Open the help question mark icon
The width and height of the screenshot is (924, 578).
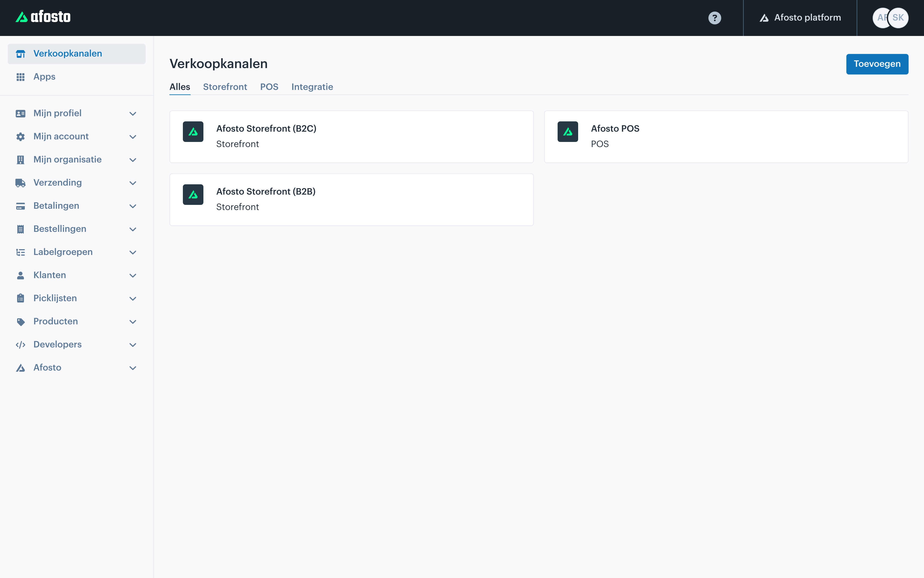pyautogui.click(x=714, y=18)
